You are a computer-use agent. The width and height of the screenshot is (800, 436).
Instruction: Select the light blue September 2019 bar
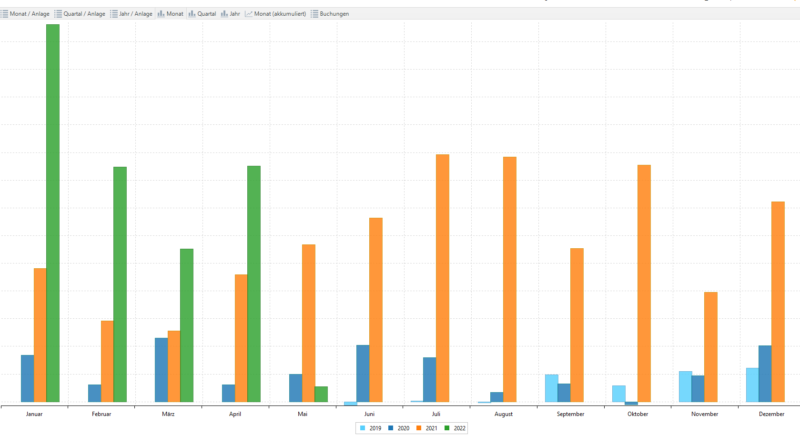(551, 388)
